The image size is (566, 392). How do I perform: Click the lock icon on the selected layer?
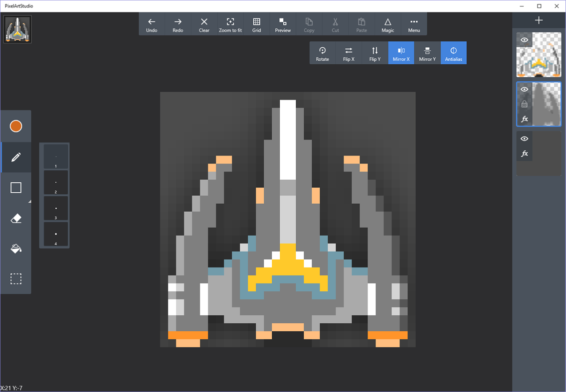point(524,104)
